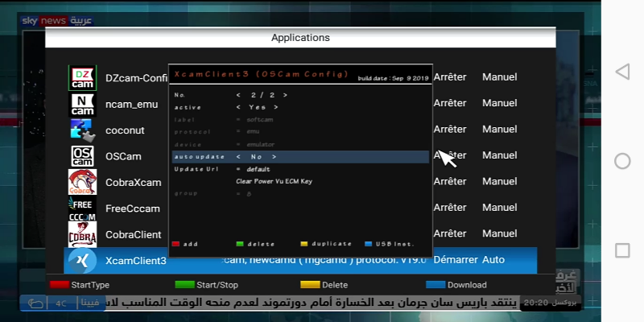The image size is (644, 322).
Task: Change auto update with left arrow
Action: click(238, 157)
